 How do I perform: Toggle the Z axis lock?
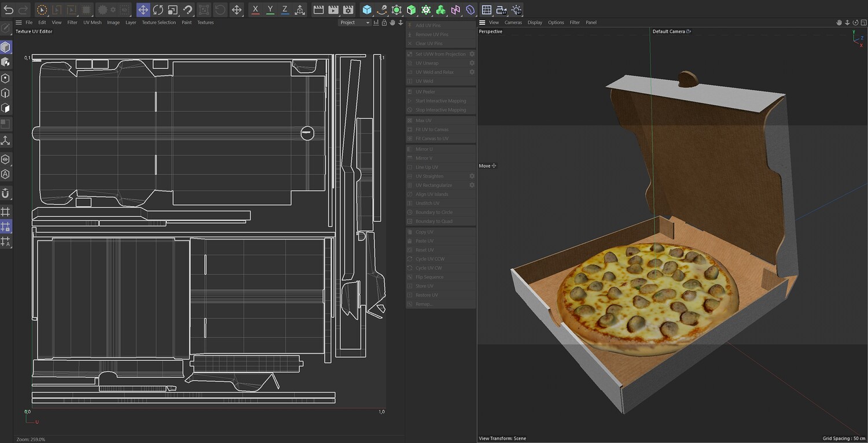point(285,10)
